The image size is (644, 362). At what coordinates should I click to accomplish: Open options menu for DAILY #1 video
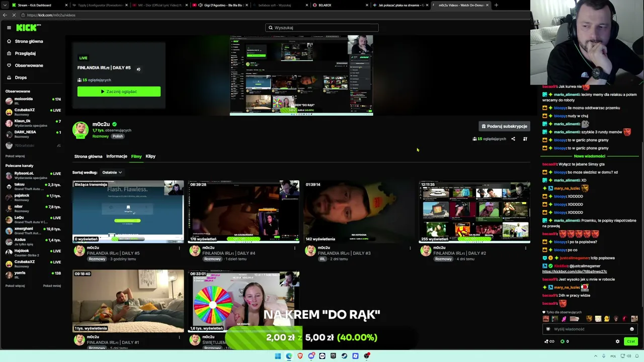tap(179, 337)
